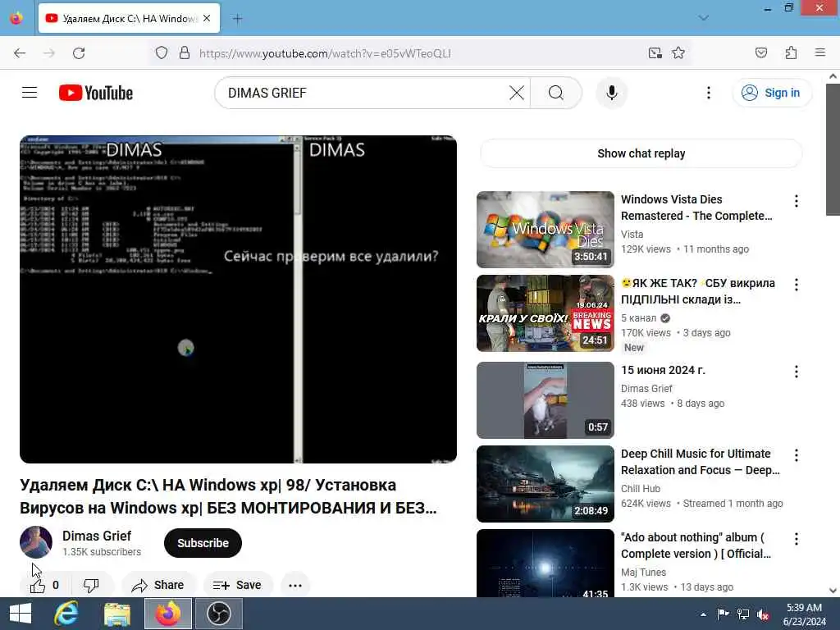Dislike the video with thumbs down
840x630 pixels.
[91, 585]
